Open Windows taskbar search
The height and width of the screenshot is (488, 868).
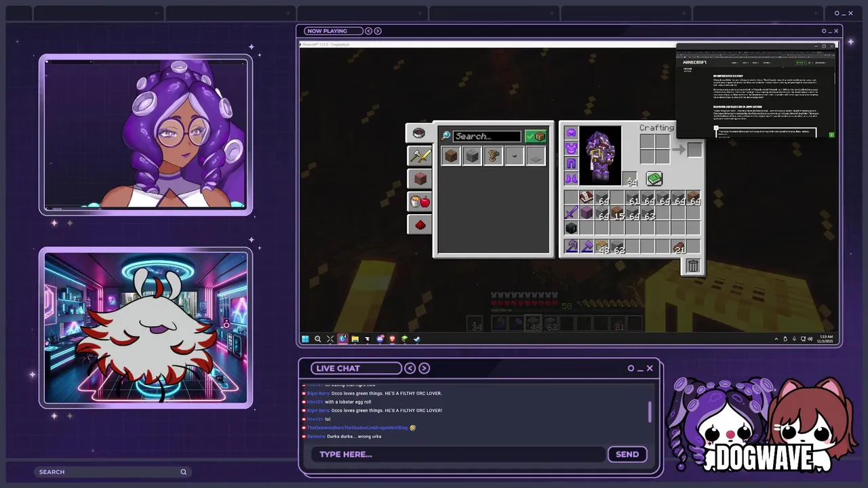point(317,339)
